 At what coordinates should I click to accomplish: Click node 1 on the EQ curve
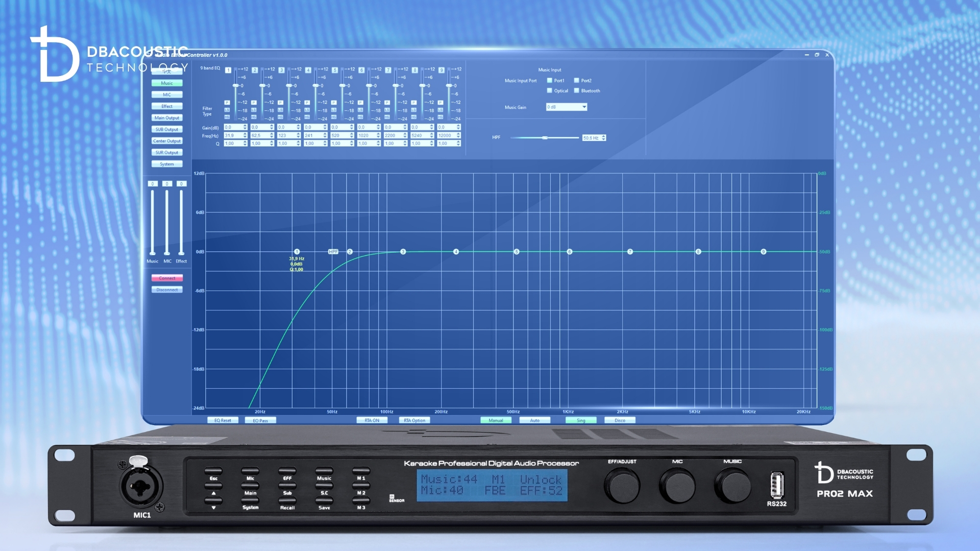297,252
